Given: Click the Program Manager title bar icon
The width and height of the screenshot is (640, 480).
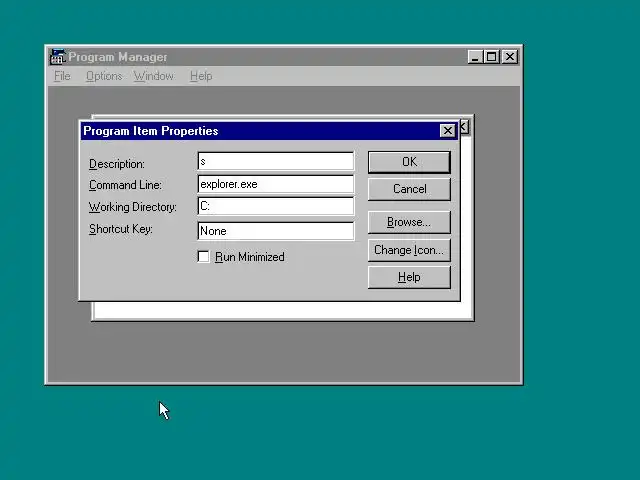Looking at the screenshot, I should [x=57, y=57].
